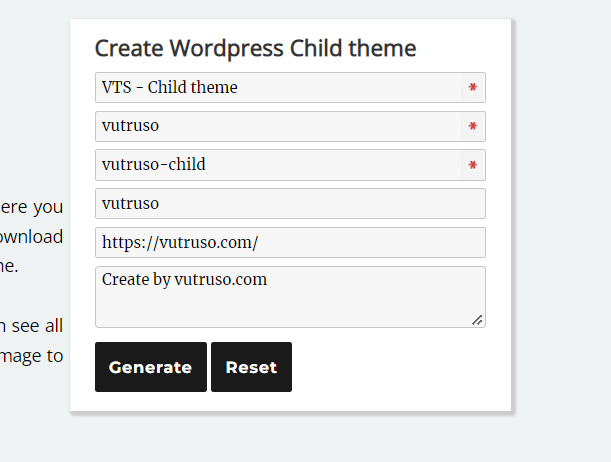Focus the "https://vutruso.com/" URL field

(x=290, y=243)
